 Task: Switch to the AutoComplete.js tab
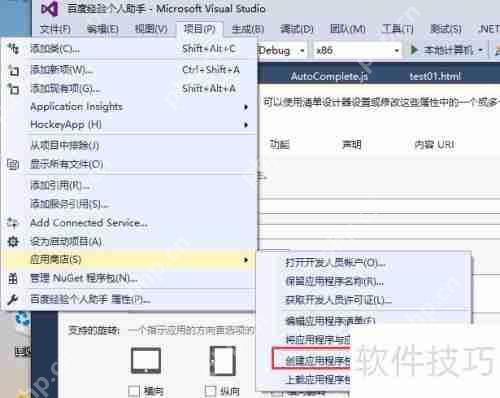(x=329, y=76)
